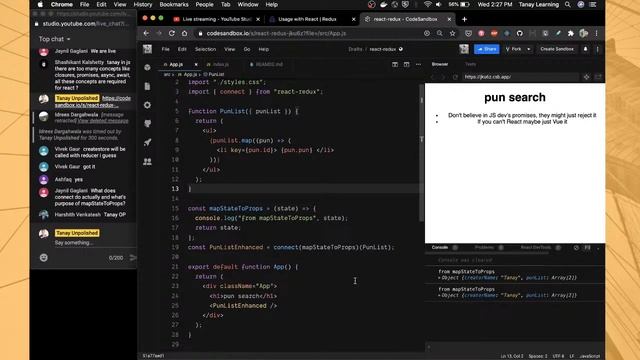Open a new Chrome tab

[x=464, y=19]
